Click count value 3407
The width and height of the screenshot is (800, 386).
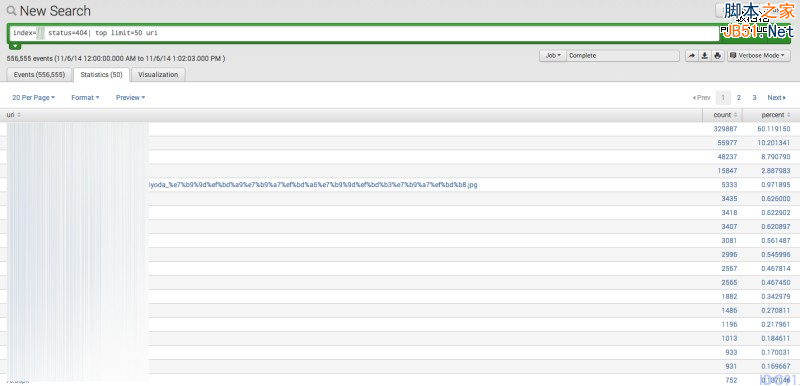729,226
